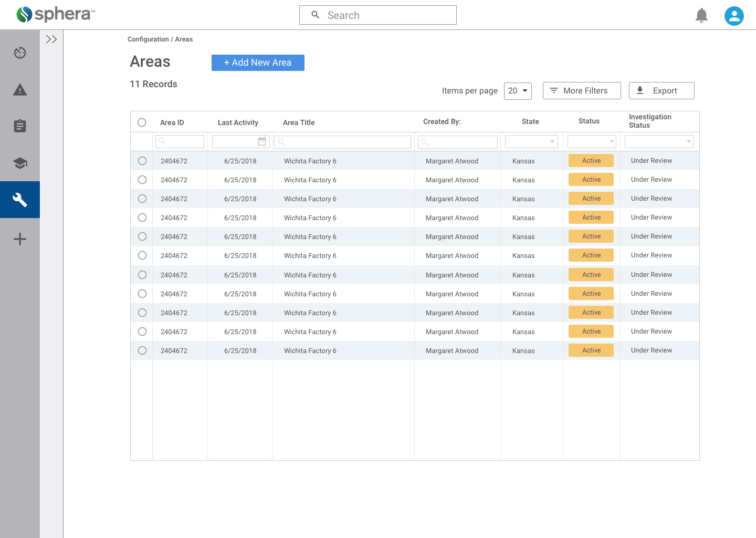This screenshot has height=538, width=756.
Task: Click the Status column header
Action: (589, 121)
